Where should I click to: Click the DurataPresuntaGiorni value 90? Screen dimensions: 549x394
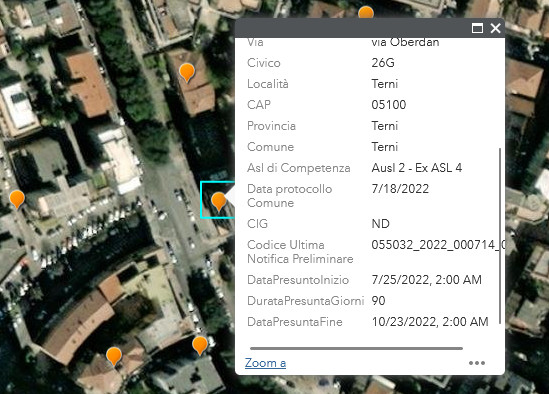point(378,301)
